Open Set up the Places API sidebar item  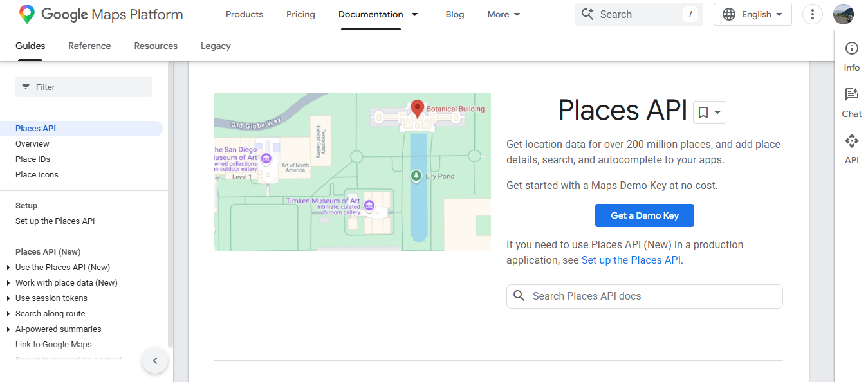pyautogui.click(x=55, y=221)
